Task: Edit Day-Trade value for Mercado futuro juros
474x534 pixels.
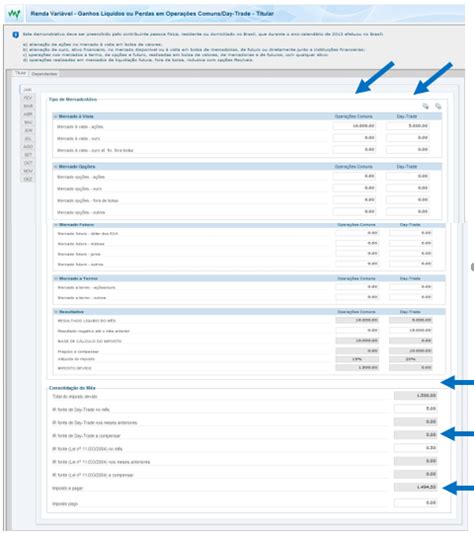Action: pos(411,253)
